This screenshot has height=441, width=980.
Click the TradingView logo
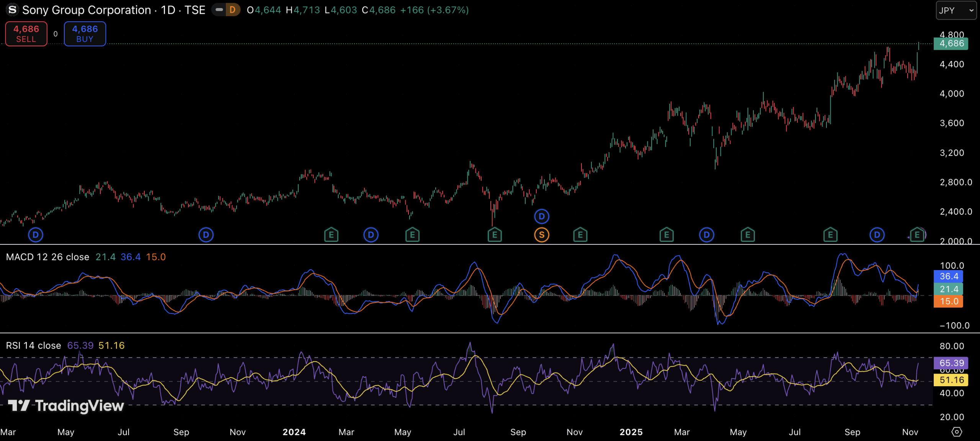pyautogui.click(x=66, y=406)
